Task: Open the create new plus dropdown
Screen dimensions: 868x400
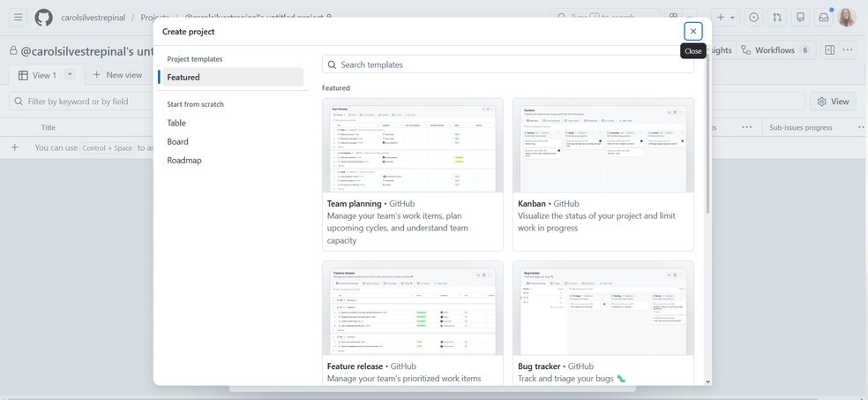Action: point(725,17)
